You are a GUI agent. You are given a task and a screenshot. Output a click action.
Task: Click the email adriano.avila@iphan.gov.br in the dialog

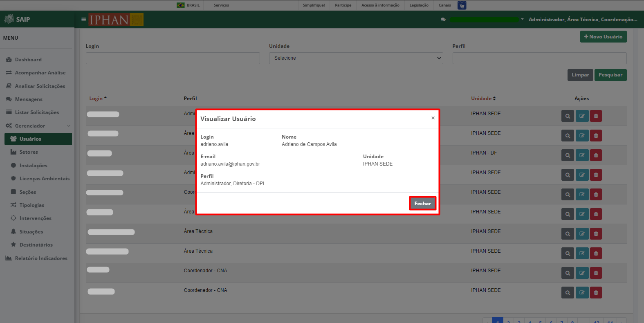[230, 164]
